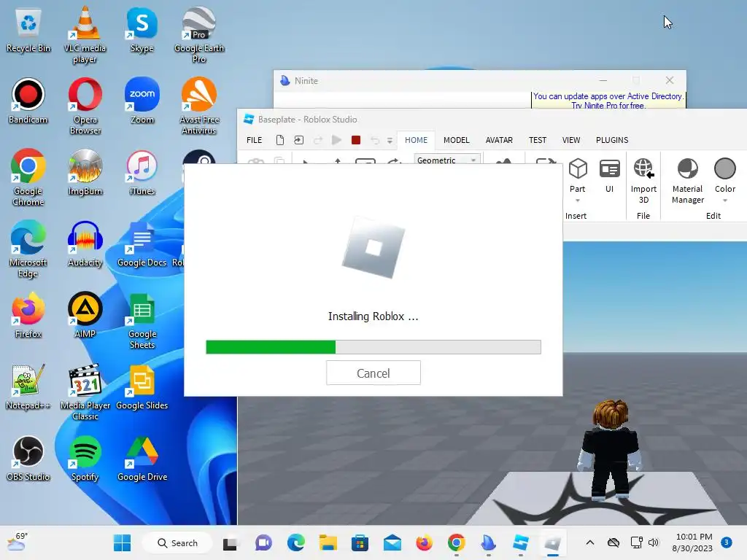The image size is (747, 560).
Task: Open Google Slides desktop shortcut
Action: pos(142,386)
